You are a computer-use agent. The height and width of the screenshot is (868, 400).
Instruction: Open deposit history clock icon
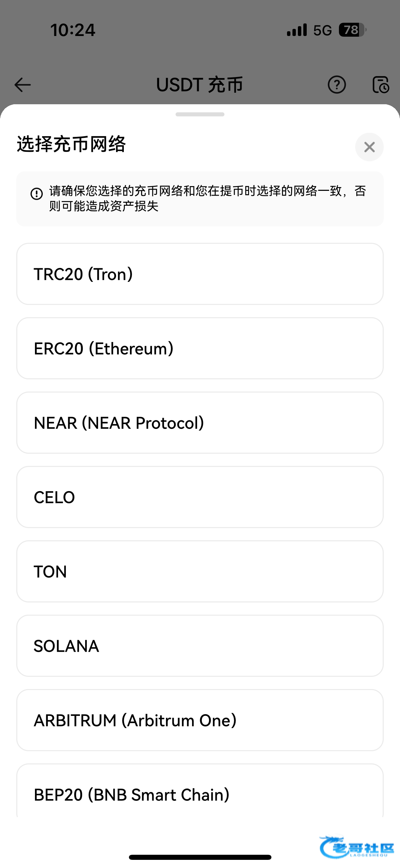[381, 85]
